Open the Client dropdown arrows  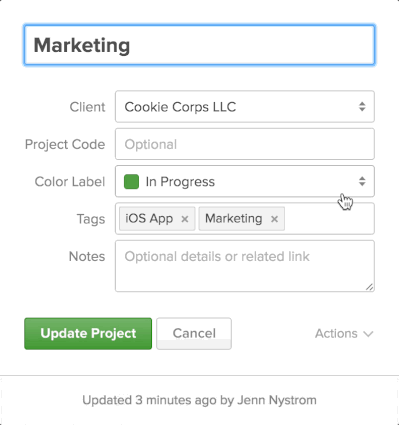[362, 107]
